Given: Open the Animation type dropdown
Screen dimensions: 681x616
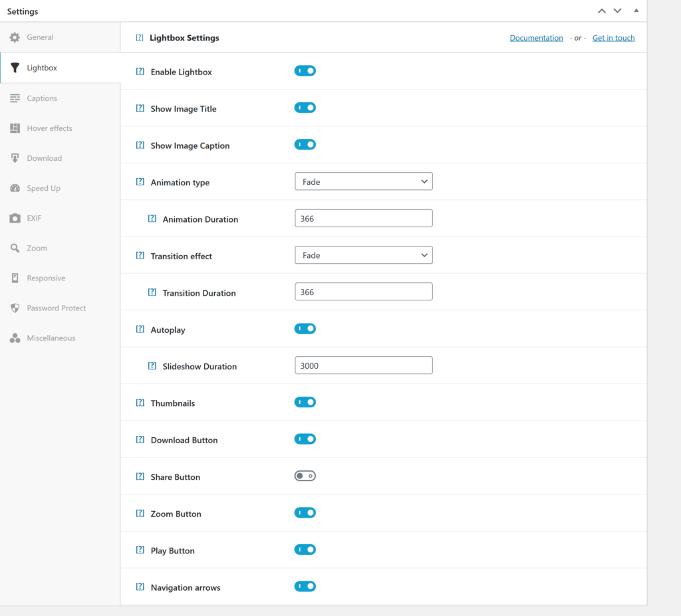Looking at the screenshot, I should (x=363, y=181).
